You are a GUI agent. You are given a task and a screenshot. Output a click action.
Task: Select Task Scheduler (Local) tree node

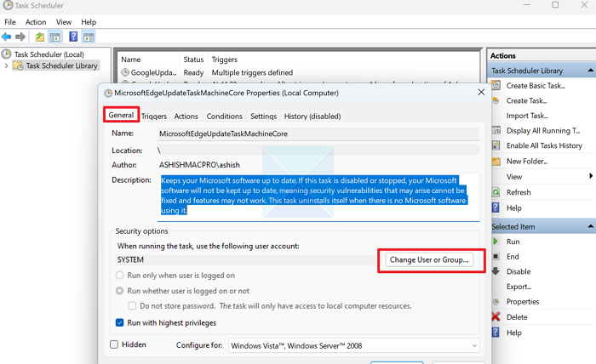click(49, 54)
